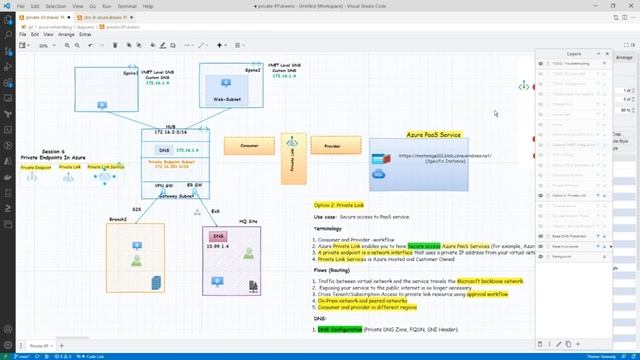Viewport: 640px width, 360px height.
Task: Open the Extensions view in activity bar
Action: pos(8,83)
